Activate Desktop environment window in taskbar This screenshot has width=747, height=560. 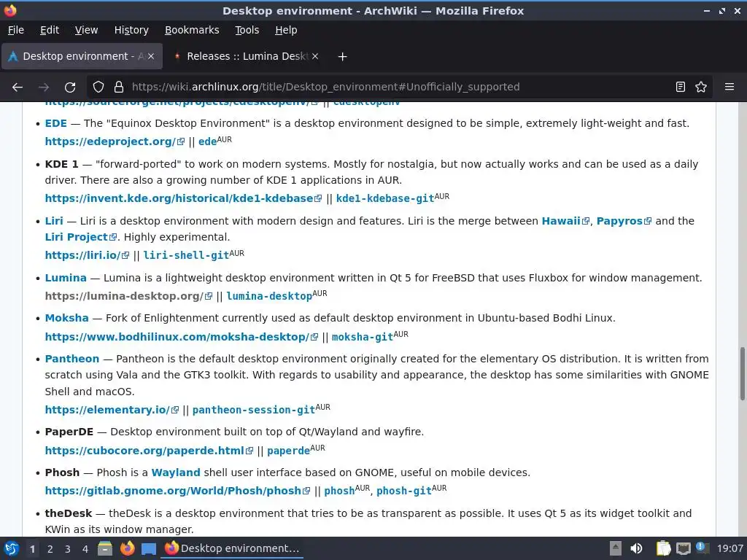(232, 548)
